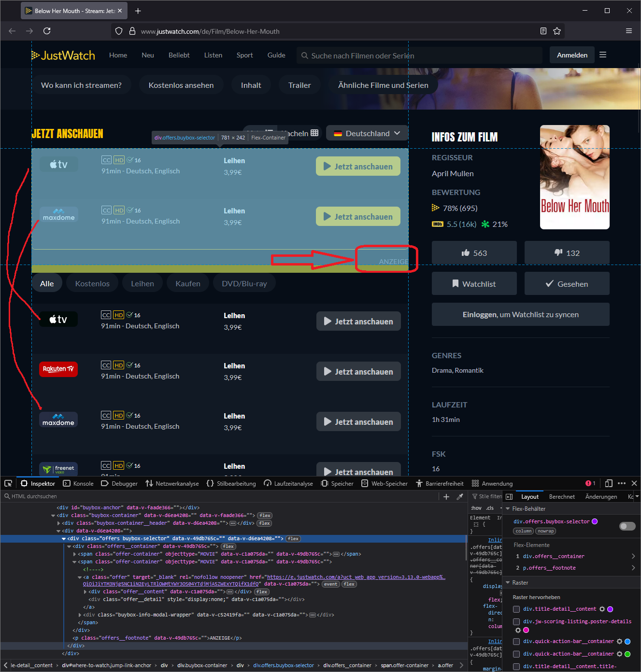Image resolution: width=641 pixels, height=672 pixels.
Task: Open the Trailer section link
Action: 299,85
